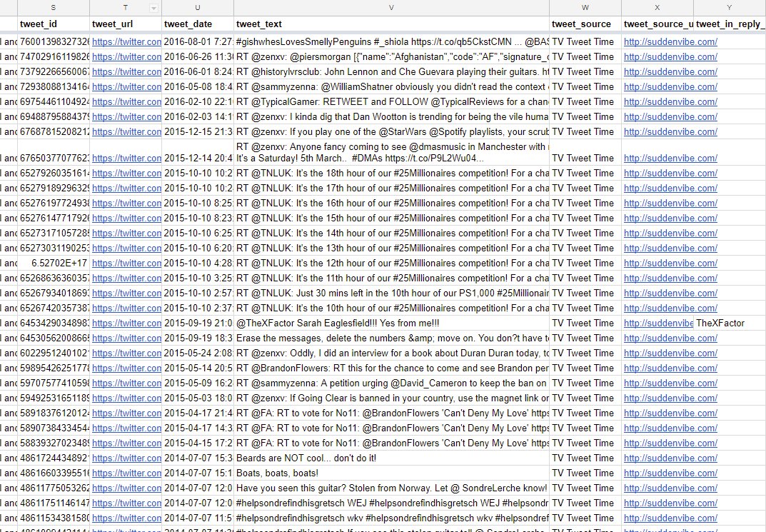766x532 pixels.
Task: Select the @WilliamShatner tweet text cell
Action: pos(391,86)
